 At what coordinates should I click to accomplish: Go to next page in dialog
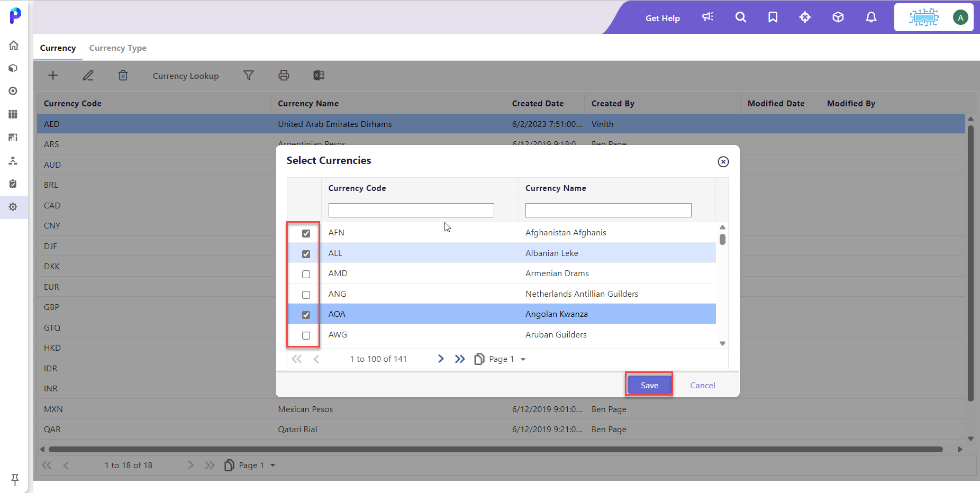coord(441,359)
